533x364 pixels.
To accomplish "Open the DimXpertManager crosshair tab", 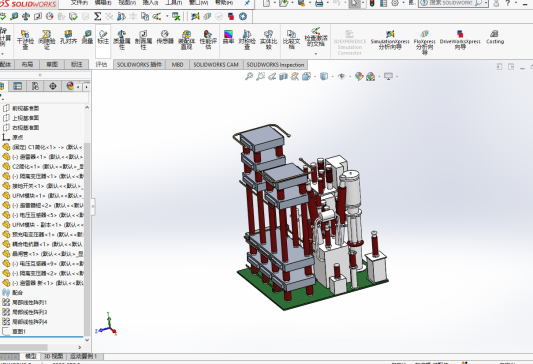I will pyautogui.click(x=53, y=86).
